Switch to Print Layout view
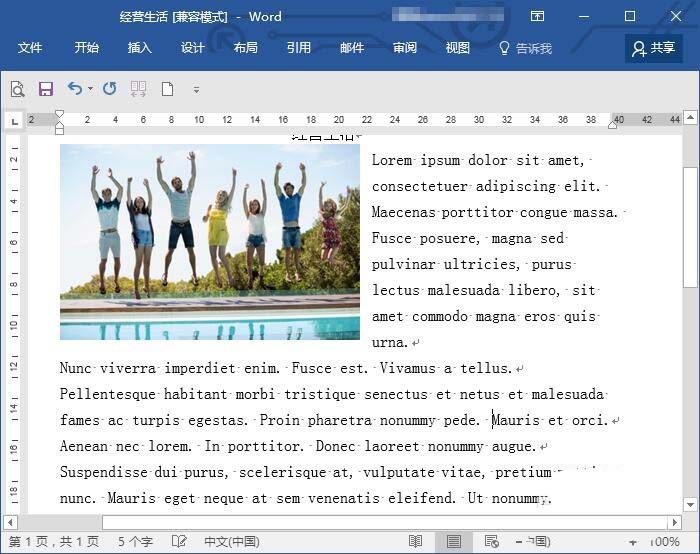700x554 pixels. 453,541
